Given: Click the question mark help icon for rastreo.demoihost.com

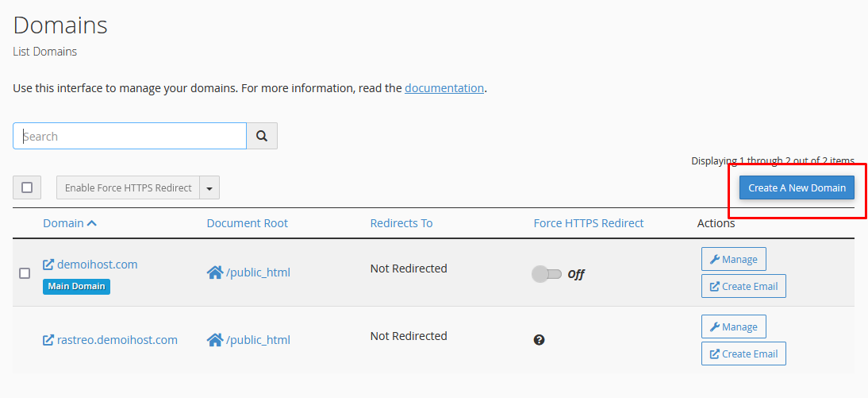Looking at the screenshot, I should pyautogui.click(x=540, y=340).
